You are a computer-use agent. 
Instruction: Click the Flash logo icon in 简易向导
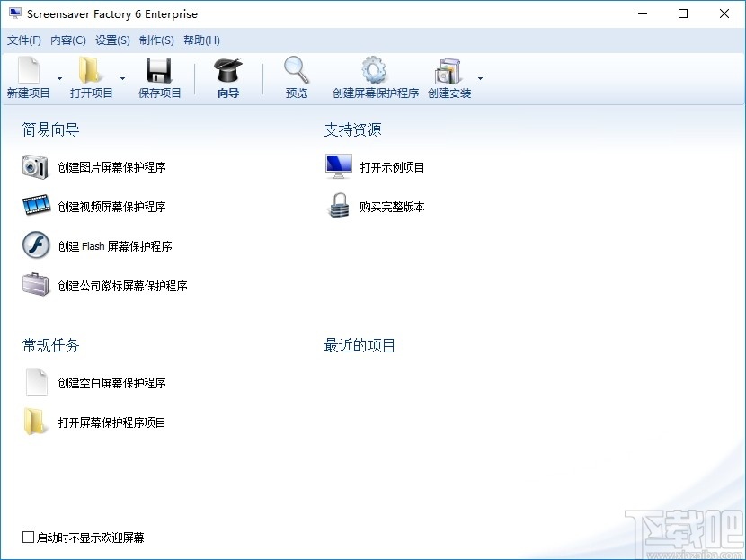[x=35, y=245]
